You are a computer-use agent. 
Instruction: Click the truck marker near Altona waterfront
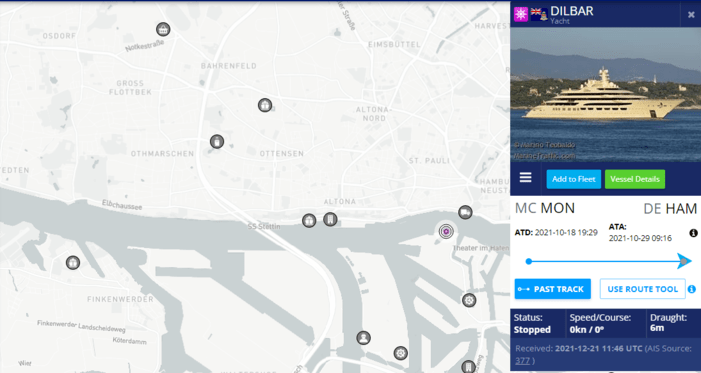tap(465, 212)
